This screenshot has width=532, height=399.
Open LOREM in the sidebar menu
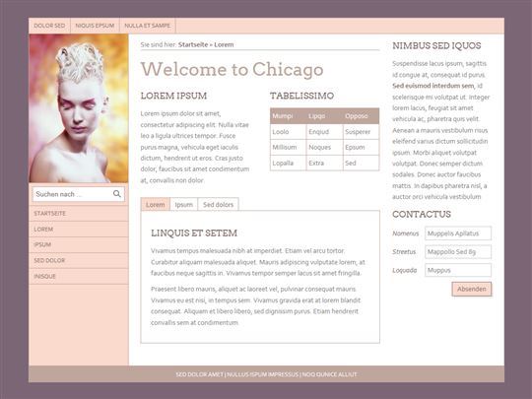tap(79, 230)
